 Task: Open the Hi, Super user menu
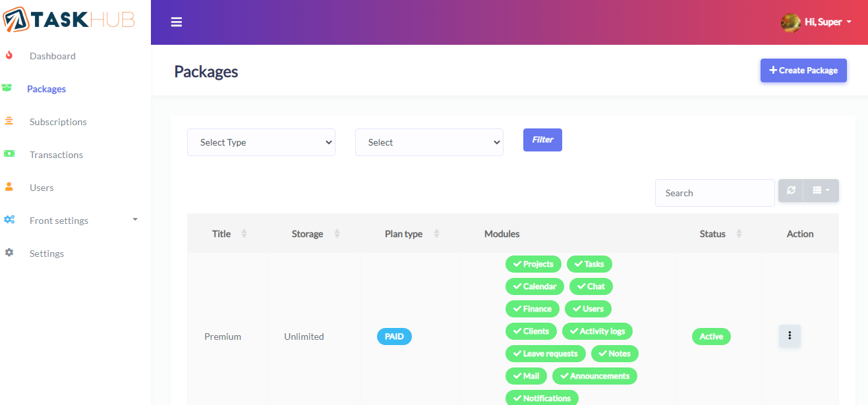tap(817, 22)
